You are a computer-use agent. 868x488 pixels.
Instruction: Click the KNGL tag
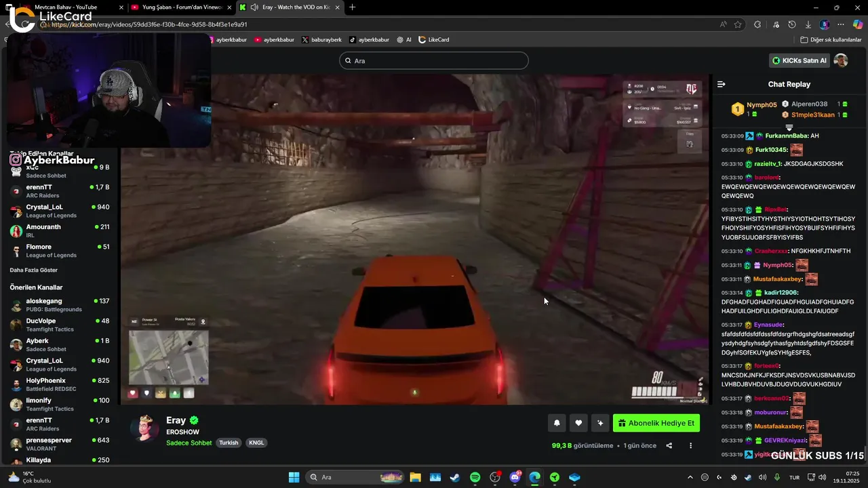256,443
